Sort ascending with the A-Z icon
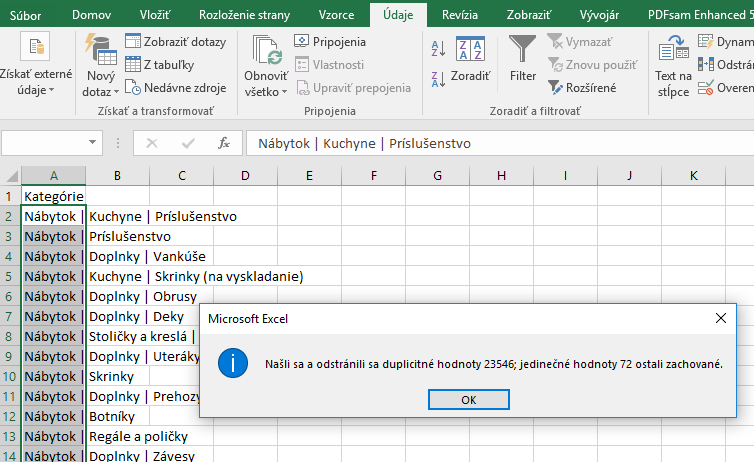754x462 pixels. pos(437,48)
